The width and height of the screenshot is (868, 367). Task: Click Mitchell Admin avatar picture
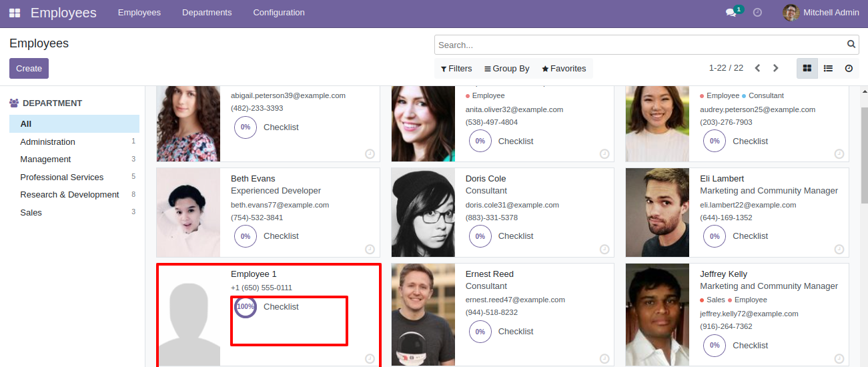pyautogui.click(x=791, y=13)
